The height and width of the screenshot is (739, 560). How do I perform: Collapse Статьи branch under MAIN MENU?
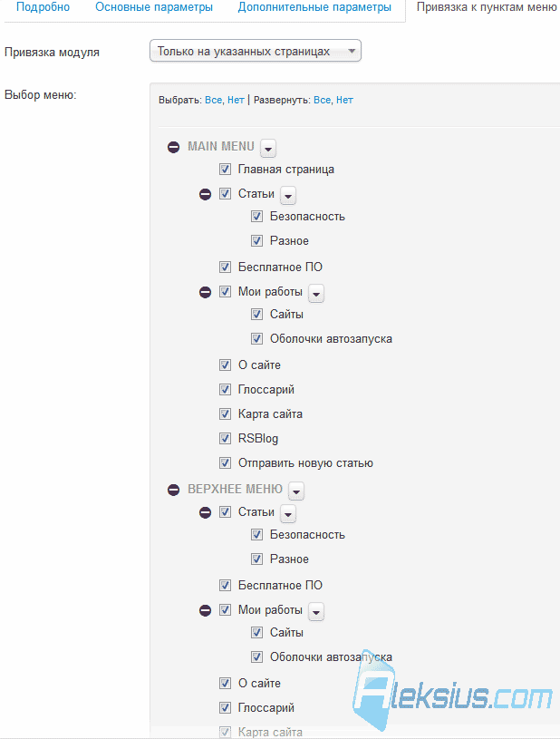pyautogui.click(x=206, y=194)
